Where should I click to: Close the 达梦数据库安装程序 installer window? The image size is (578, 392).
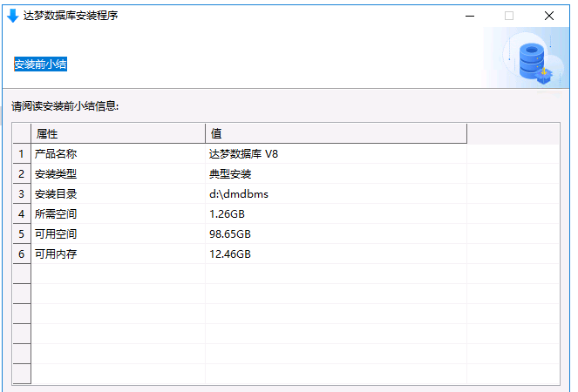549,16
